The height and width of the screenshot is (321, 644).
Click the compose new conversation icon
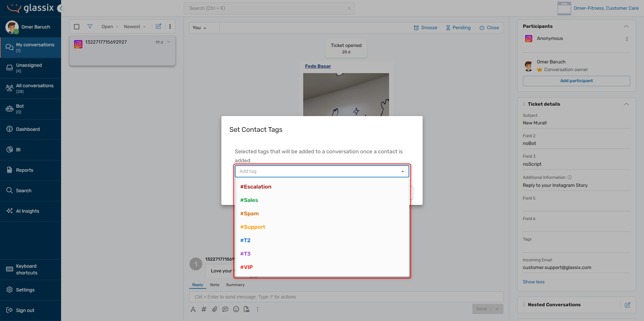point(159,26)
